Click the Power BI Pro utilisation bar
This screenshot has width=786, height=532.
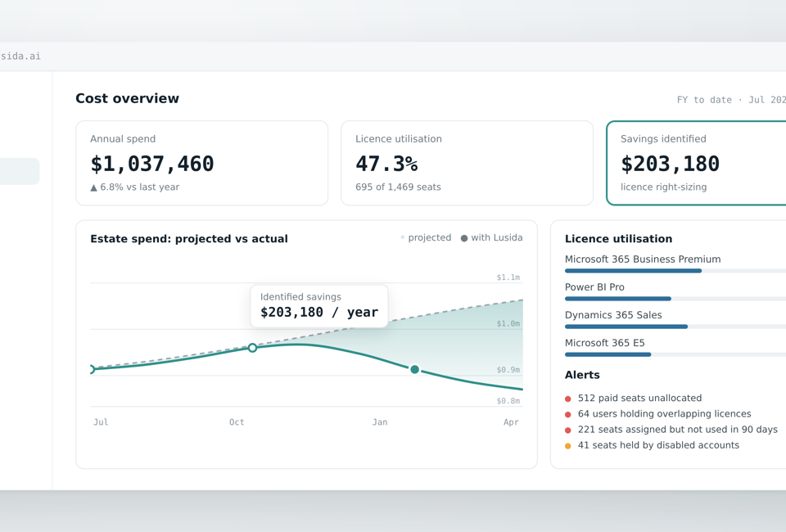675,299
